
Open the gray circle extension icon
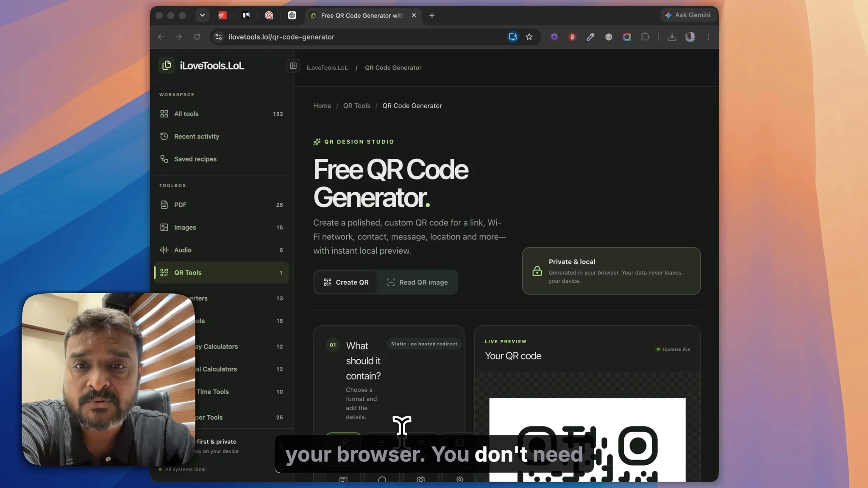click(609, 37)
